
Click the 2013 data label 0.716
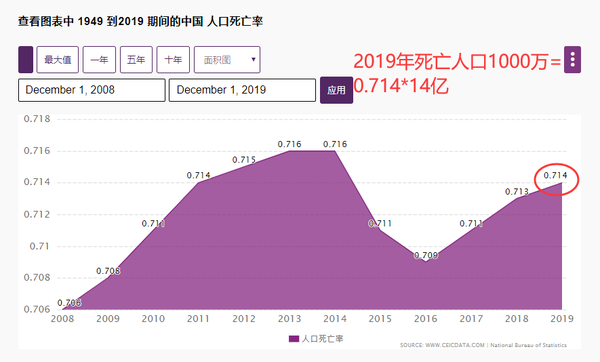pyautogui.click(x=289, y=144)
